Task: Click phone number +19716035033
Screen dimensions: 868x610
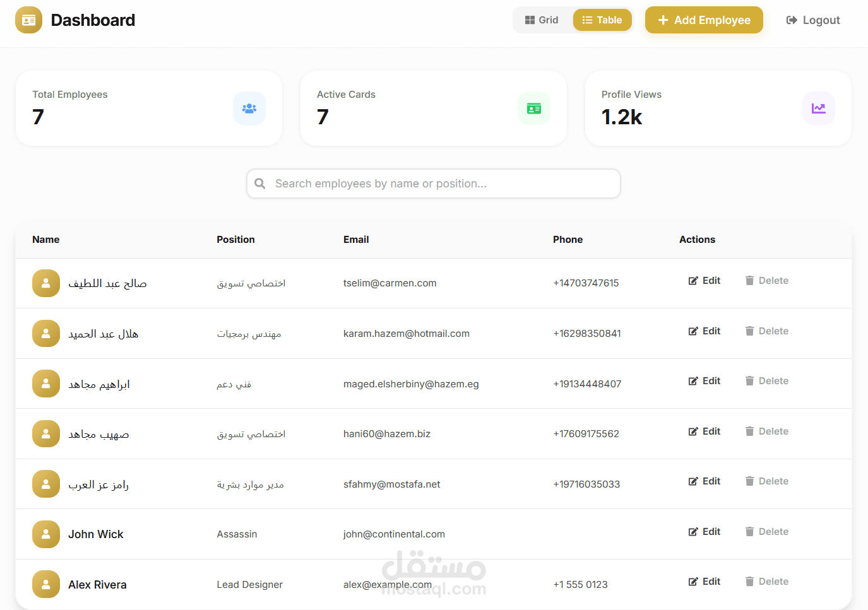Action: [x=586, y=484]
